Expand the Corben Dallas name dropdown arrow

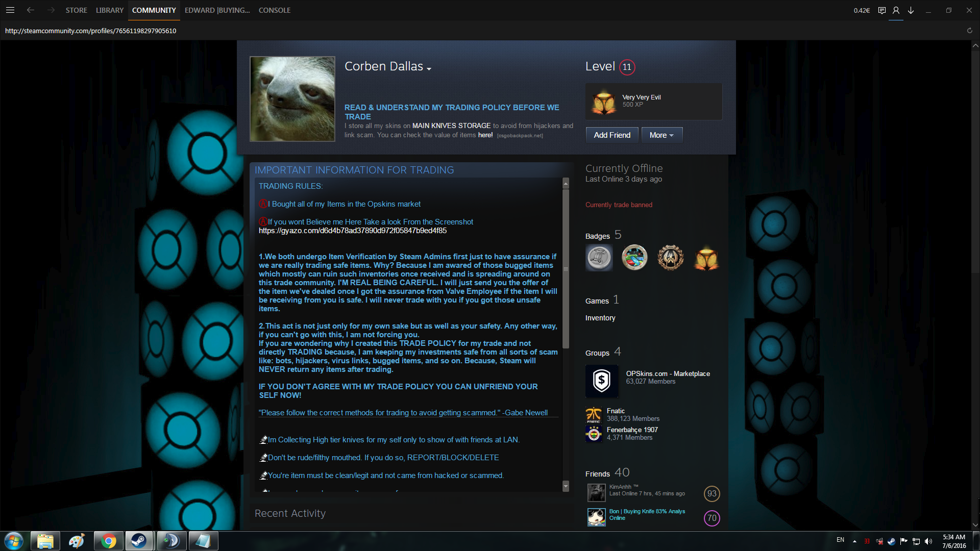pyautogui.click(x=429, y=69)
